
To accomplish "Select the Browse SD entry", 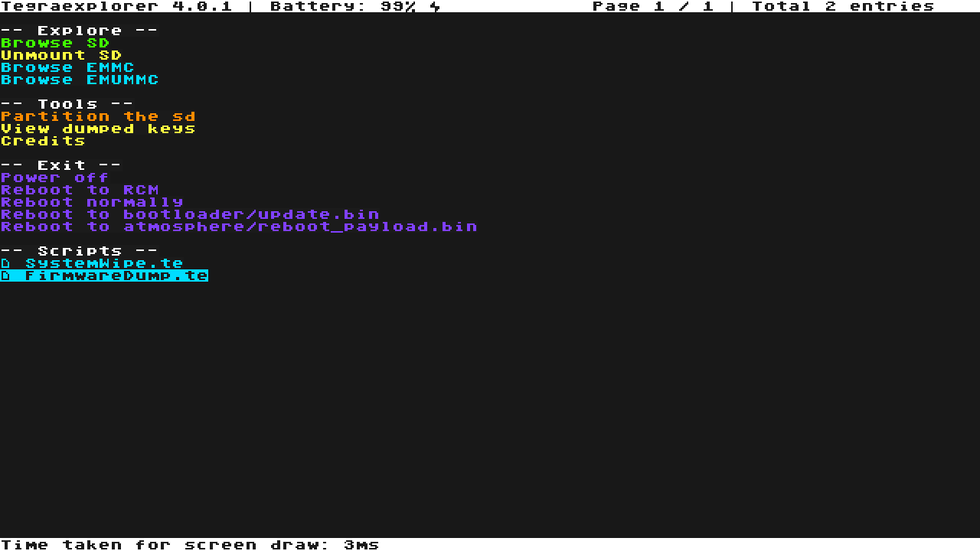I will (x=55, y=43).
